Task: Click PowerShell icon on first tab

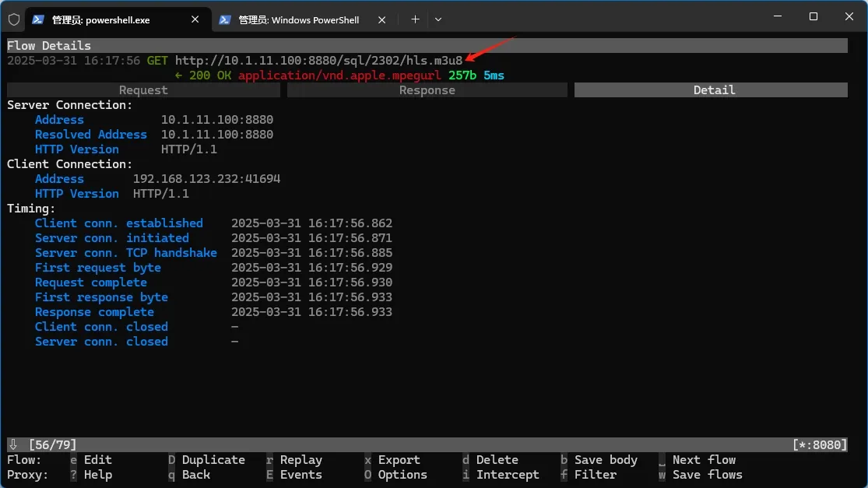Action: point(39,19)
